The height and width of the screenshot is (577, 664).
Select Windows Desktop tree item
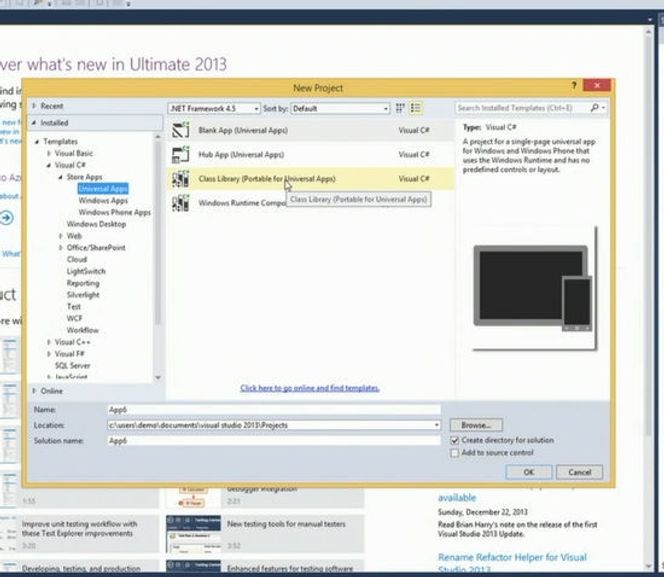pos(96,224)
